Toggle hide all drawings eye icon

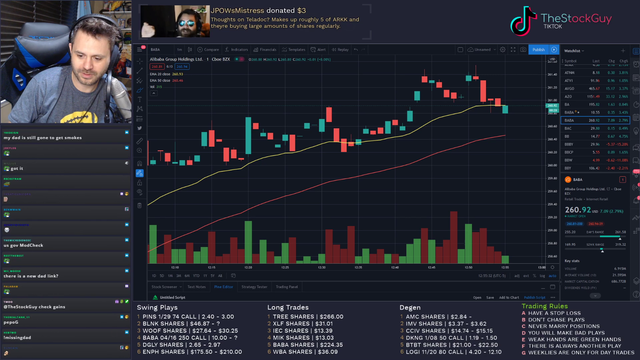[x=140, y=192]
